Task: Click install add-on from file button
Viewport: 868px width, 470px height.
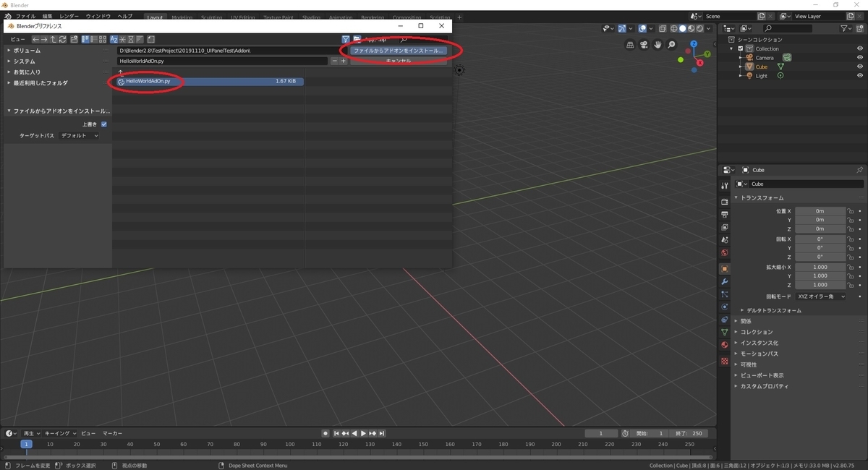Action: click(398, 51)
